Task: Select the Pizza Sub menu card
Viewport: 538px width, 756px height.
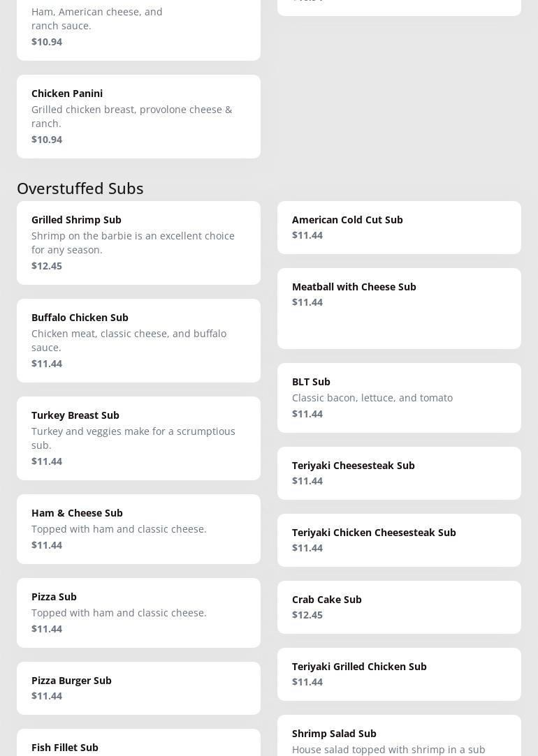Action: [138, 612]
